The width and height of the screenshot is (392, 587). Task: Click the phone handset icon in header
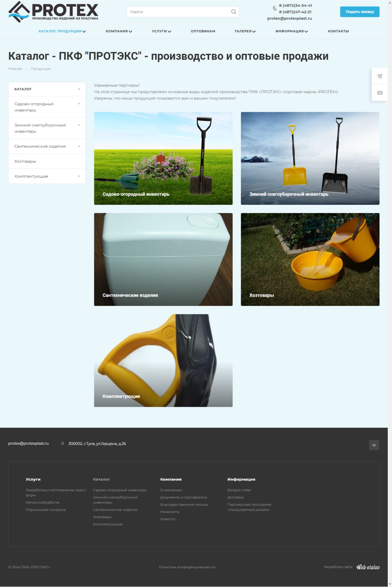tap(275, 8)
